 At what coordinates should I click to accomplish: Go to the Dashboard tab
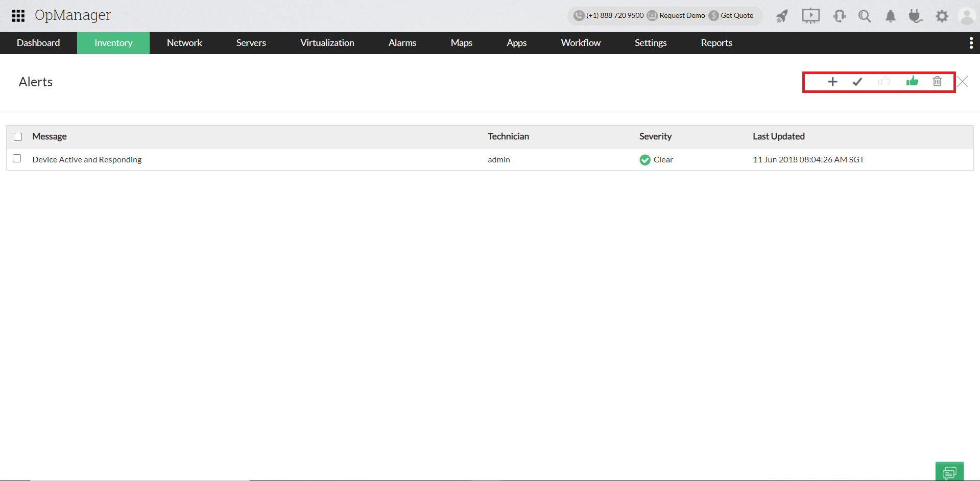pos(38,43)
